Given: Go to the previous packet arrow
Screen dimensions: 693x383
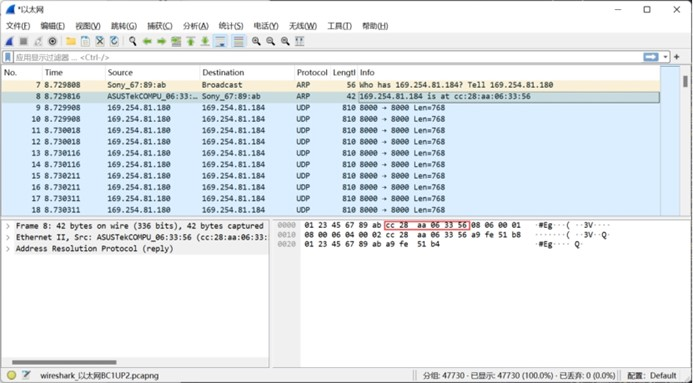Looking at the screenshot, I should (147, 42).
